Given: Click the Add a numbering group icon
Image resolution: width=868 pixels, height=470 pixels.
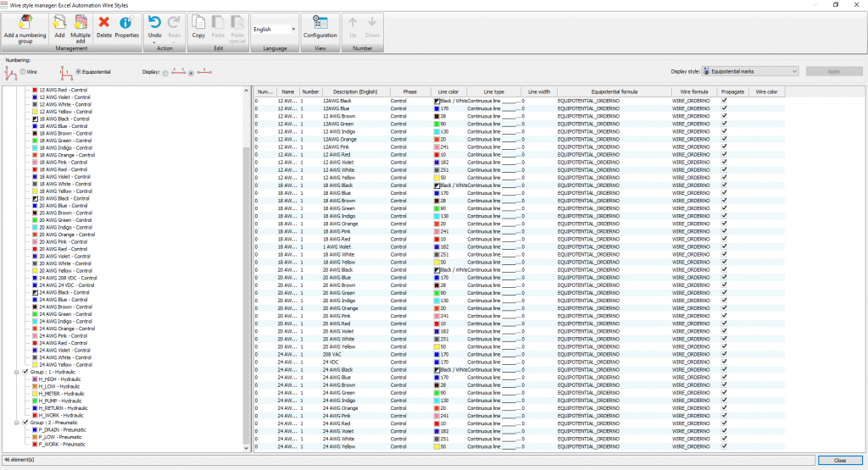Looking at the screenshot, I should click(25, 22).
